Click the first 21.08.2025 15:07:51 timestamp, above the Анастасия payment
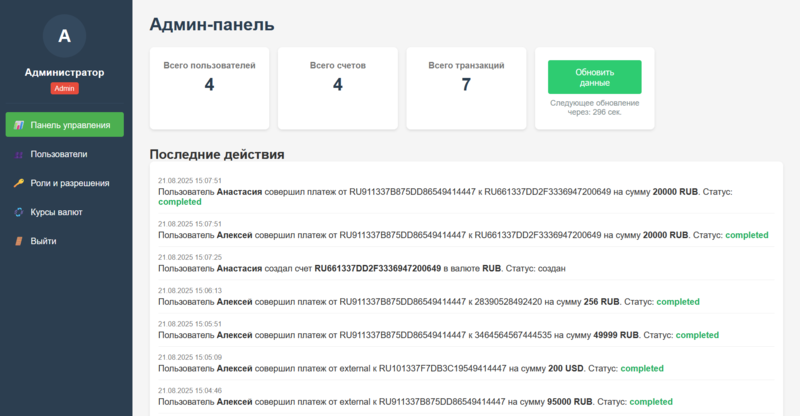Image resolution: width=800 pixels, height=416 pixels. point(190,181)
